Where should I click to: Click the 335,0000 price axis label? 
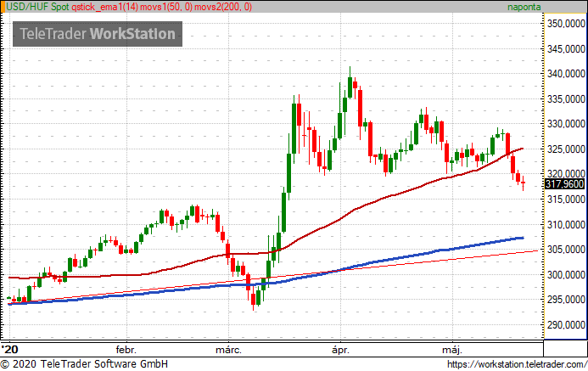(x=566, y=99)
